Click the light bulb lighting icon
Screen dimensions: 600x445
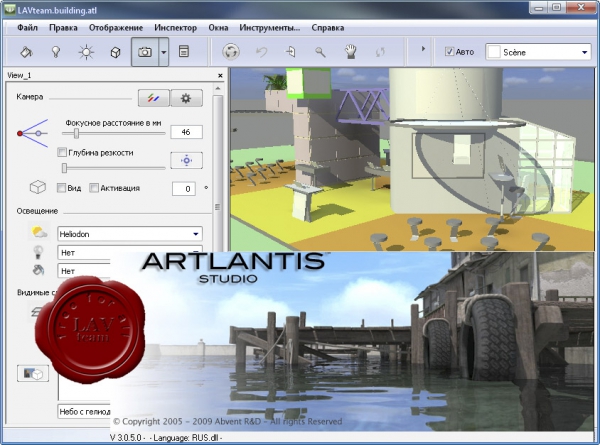pos(38,252)
